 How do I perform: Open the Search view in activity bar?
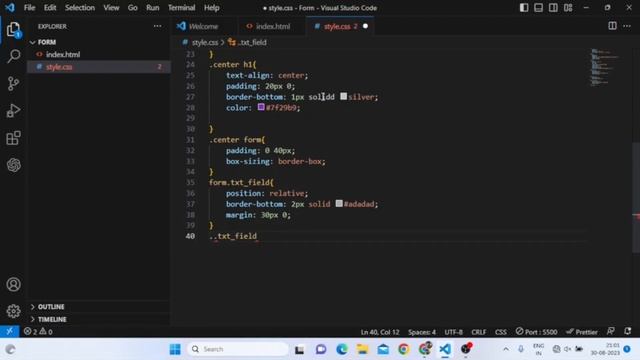[13, 56]
